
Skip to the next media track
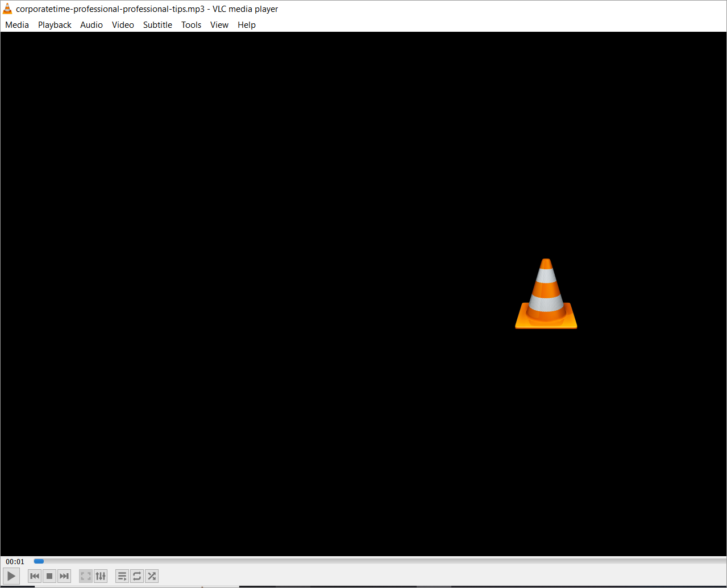click(64, 576)
